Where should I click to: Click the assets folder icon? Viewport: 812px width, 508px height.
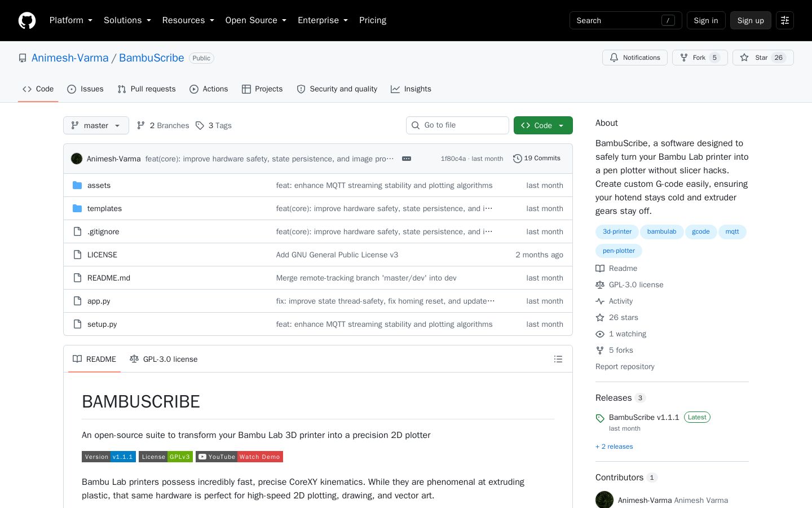click(77, 185)
